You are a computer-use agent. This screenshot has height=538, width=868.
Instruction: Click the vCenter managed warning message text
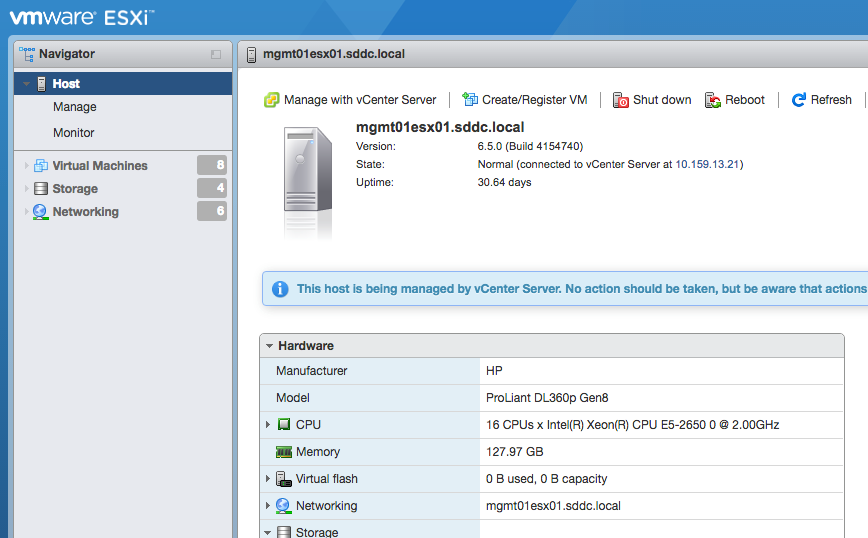point(582,289)
